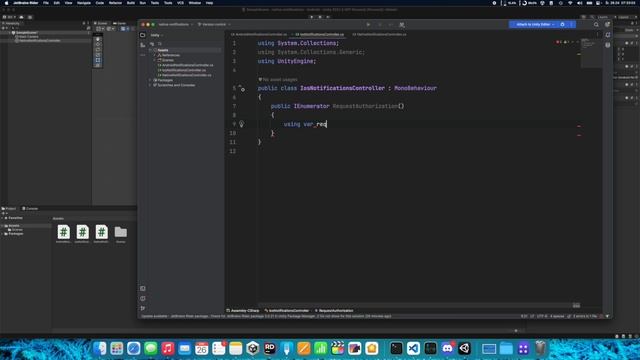Switch to Unity Console tab
This screenshot has width=640, height=360.
30,209
